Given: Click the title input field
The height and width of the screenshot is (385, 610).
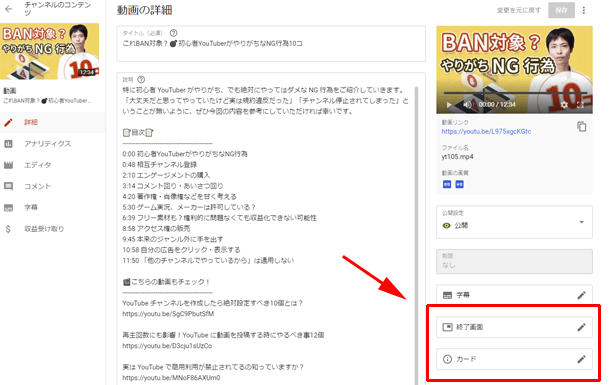Looking at the screenshot, I should coord(271,44).
